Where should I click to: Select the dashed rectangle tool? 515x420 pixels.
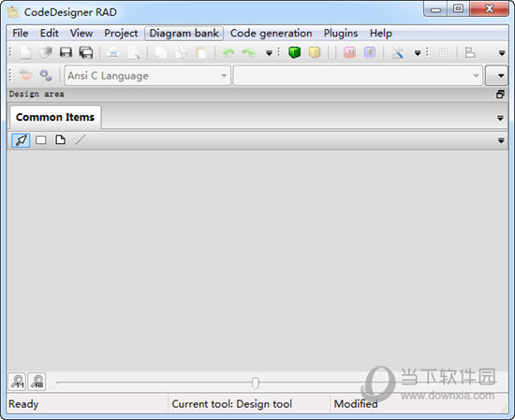coord(40,140)
